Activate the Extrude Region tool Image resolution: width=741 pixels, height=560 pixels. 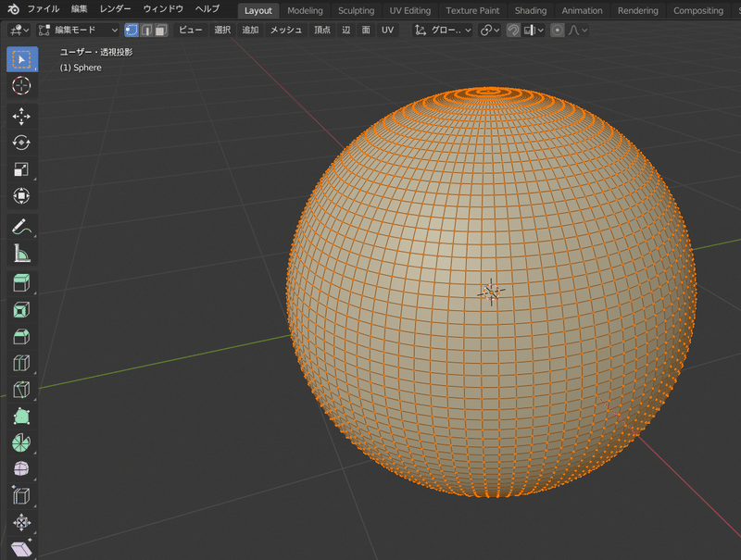pos(21,283)
